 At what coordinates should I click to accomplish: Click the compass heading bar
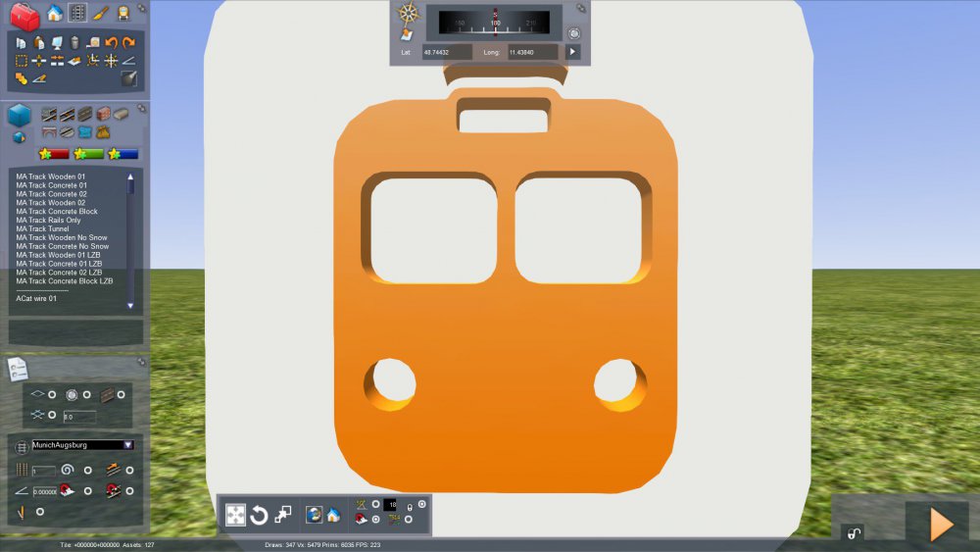[495, 22]
